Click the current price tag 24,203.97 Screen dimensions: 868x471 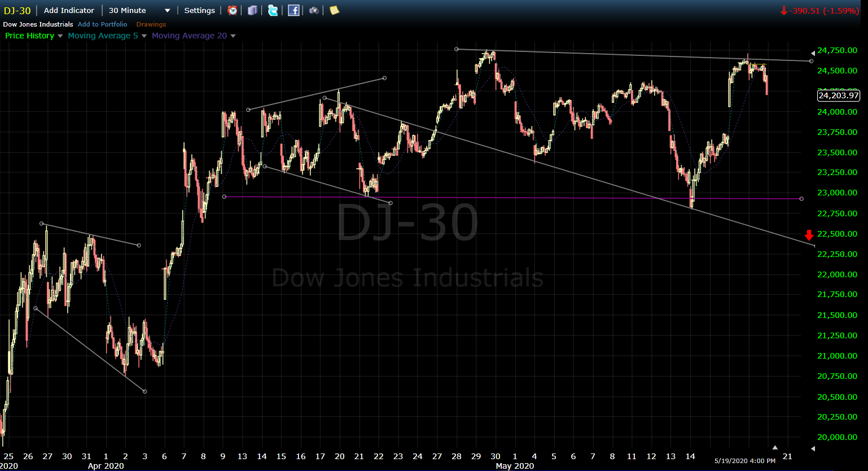[838, 95]
